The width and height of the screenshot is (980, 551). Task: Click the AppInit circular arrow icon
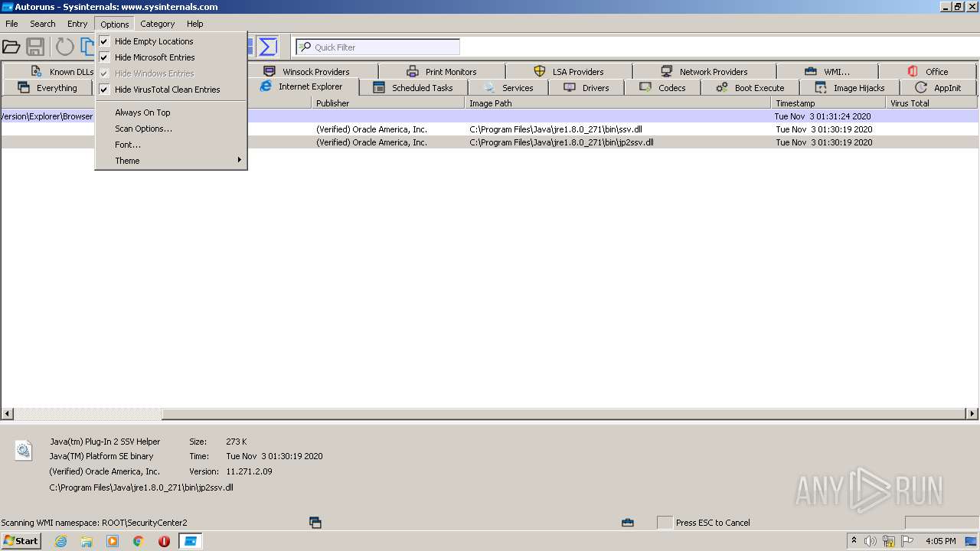(921, 88)
